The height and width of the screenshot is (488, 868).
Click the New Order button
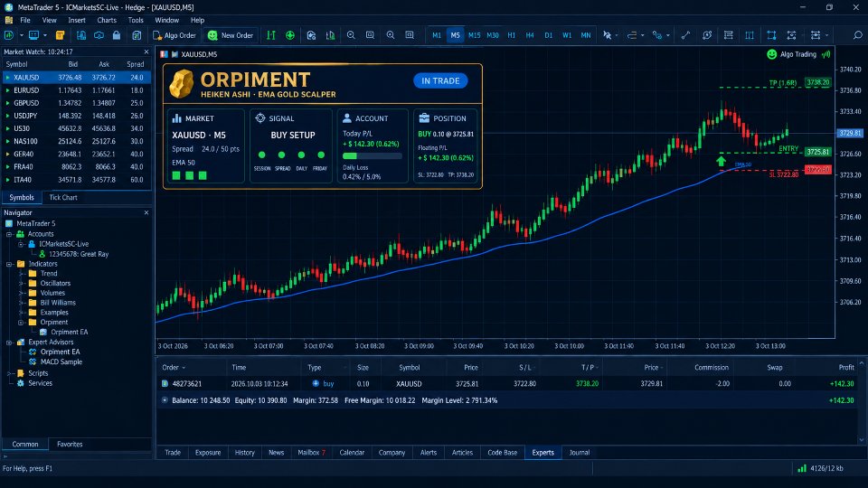coord(231,35)
